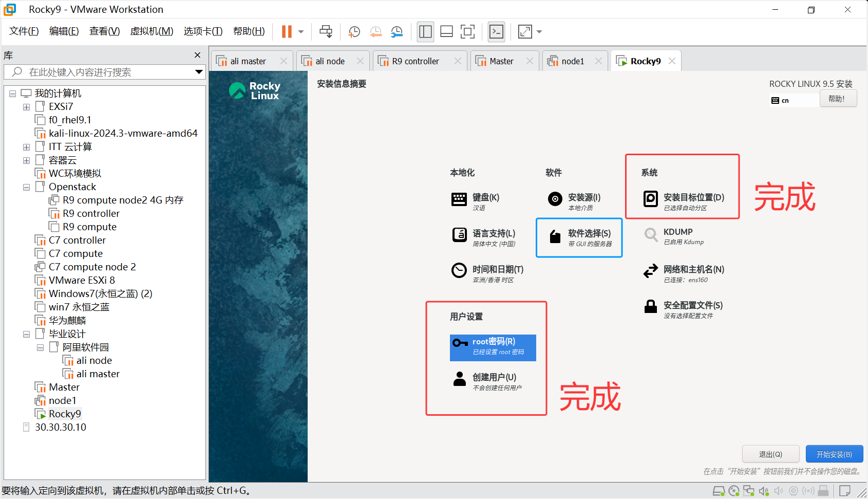Open the 虚拟机(M) menu
Screen dimensions: 868x499
tap(152, 31)
